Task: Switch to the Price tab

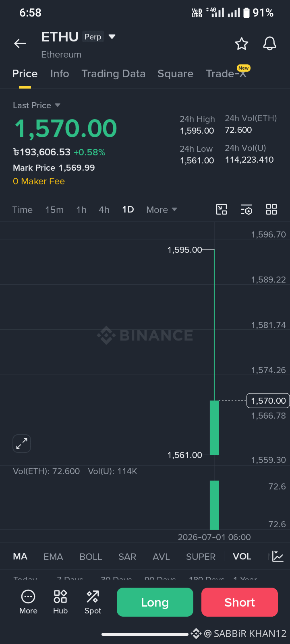Action: [x=25, y=74]
